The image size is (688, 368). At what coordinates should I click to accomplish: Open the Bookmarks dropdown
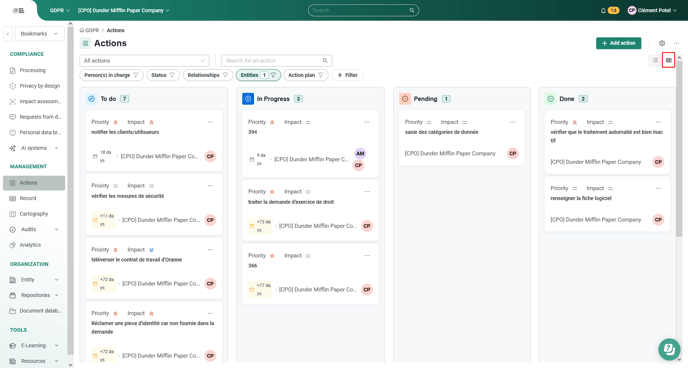pos(39,34)
